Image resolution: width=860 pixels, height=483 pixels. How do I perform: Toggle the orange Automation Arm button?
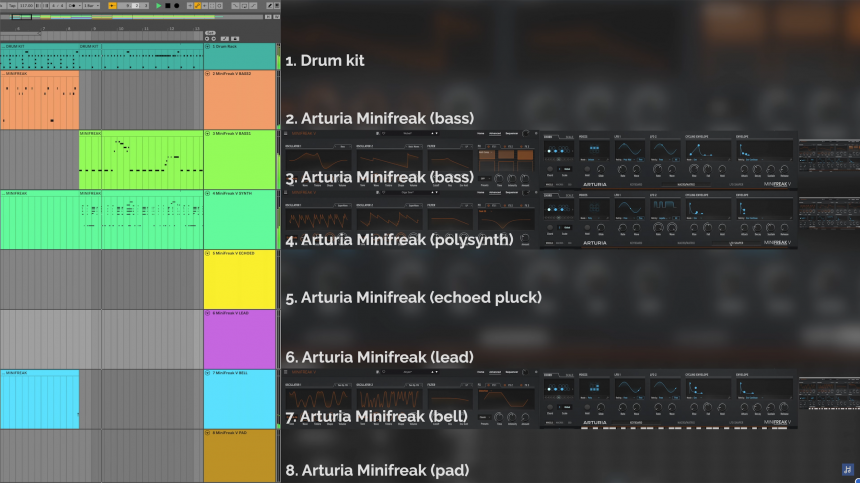tap(197, 5)
